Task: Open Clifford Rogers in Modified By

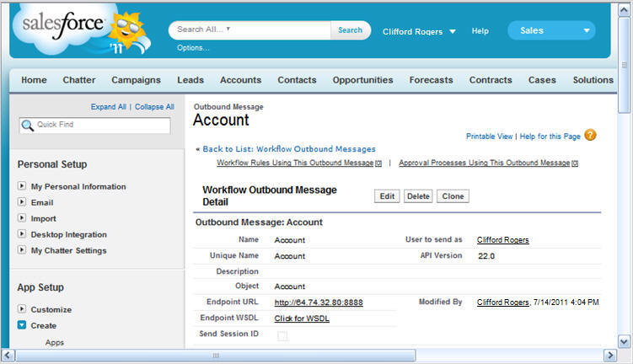Action: [x=502, y=302]
